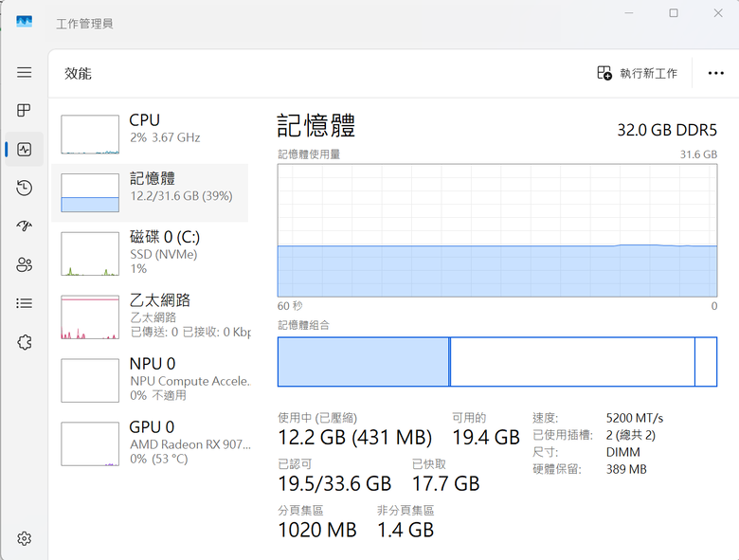
Task: Select the GPU 0 entry
Action: click(x=150, y=443)
